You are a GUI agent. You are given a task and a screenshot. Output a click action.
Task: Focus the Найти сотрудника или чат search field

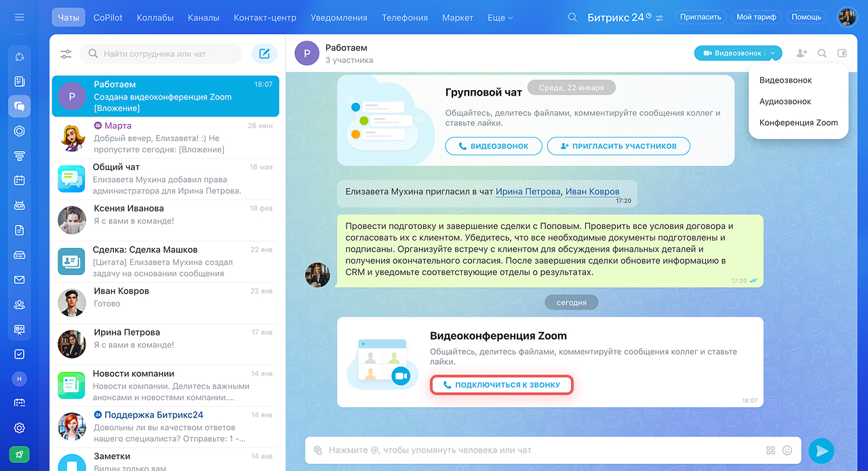click(x=161, y=54)
